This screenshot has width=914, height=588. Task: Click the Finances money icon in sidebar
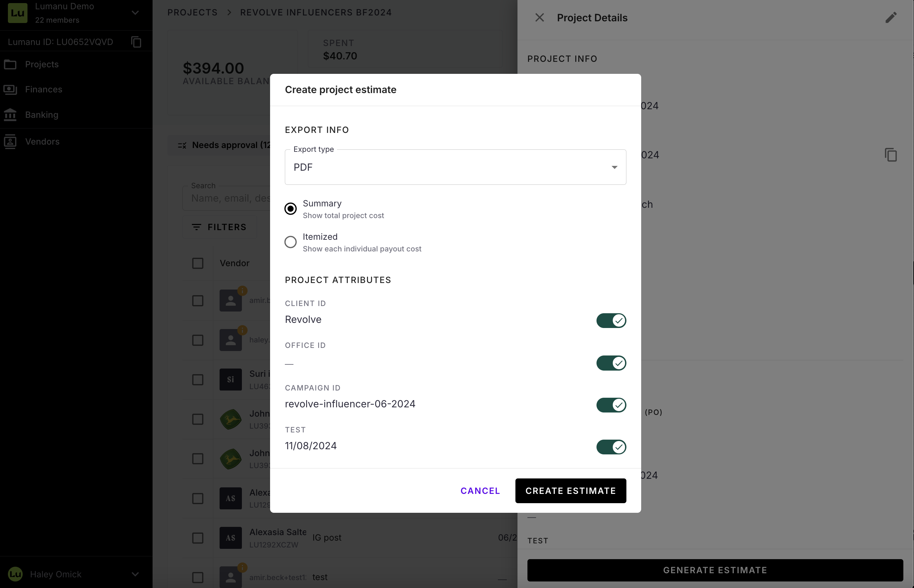pos(10,89)
